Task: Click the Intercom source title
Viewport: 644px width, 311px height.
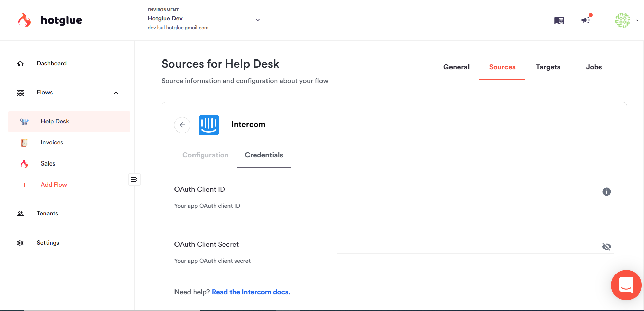Action: click(x=248, y=124)
